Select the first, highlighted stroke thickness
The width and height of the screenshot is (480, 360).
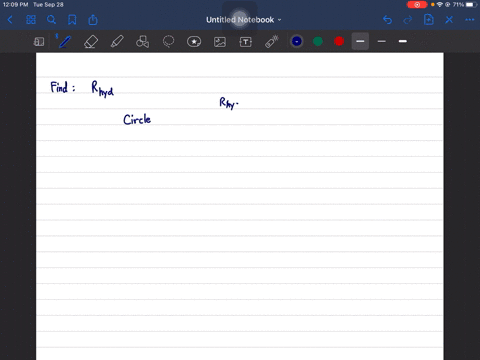click(360, 41)
